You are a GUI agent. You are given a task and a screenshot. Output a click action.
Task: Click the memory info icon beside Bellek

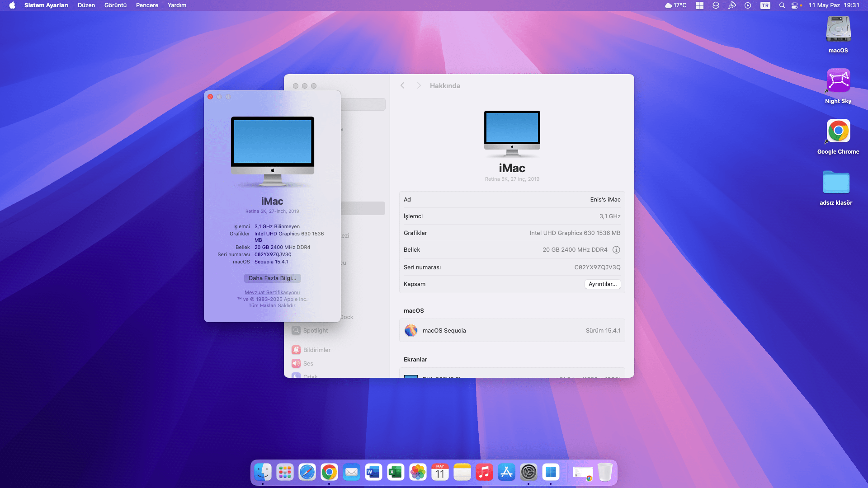(x=616, y=250)
